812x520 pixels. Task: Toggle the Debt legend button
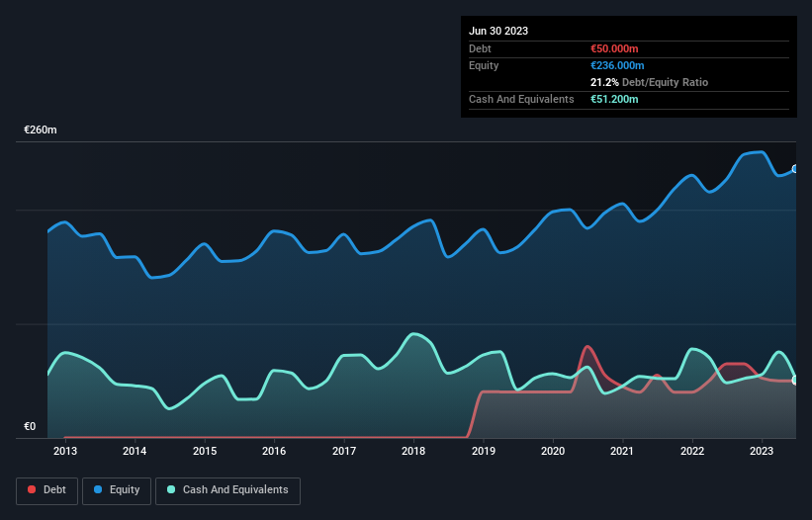coord(45,490)
